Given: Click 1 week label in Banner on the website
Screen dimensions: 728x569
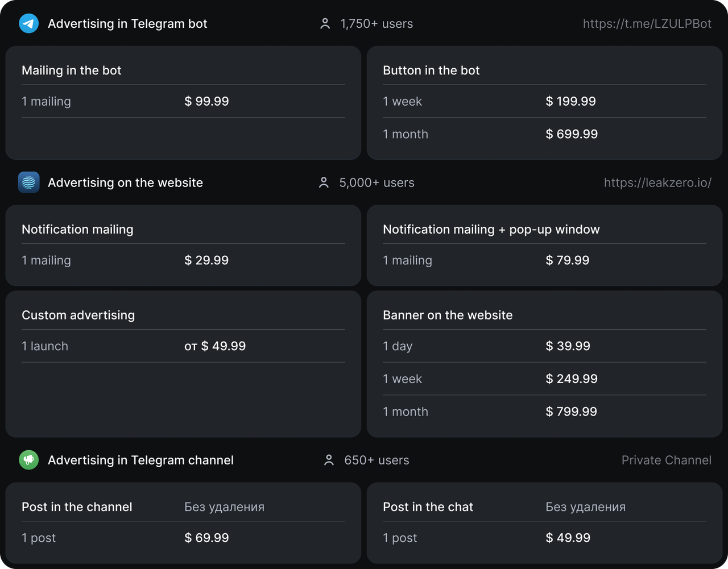Looking at the screenshot, I should coord(402,379).
